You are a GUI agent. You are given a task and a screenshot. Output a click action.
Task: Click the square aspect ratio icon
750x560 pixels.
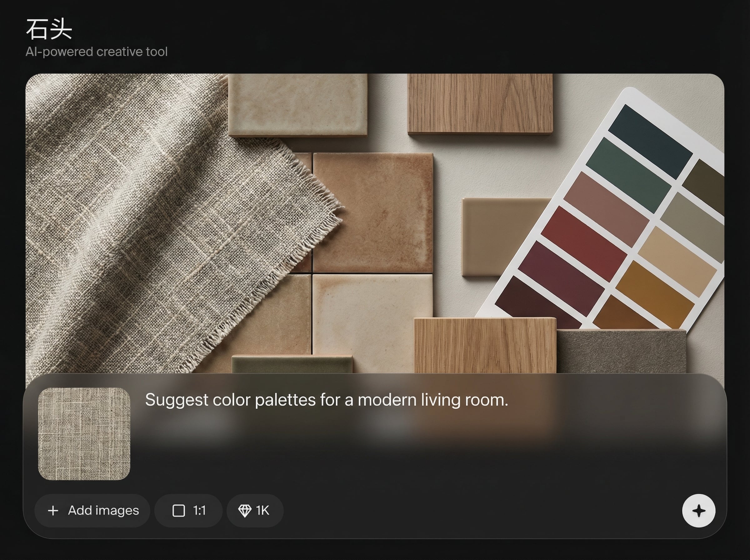(179, 511)
